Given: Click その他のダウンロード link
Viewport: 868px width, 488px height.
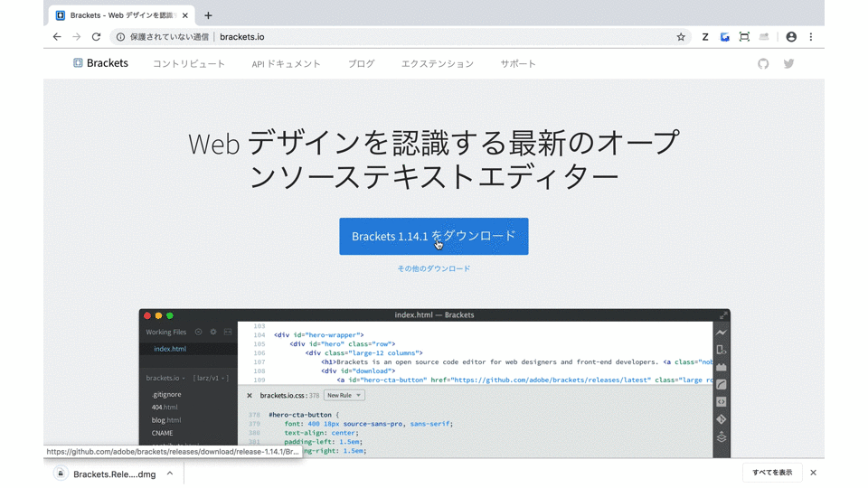Looking at the screenshot, I should [x=434, y=268].
